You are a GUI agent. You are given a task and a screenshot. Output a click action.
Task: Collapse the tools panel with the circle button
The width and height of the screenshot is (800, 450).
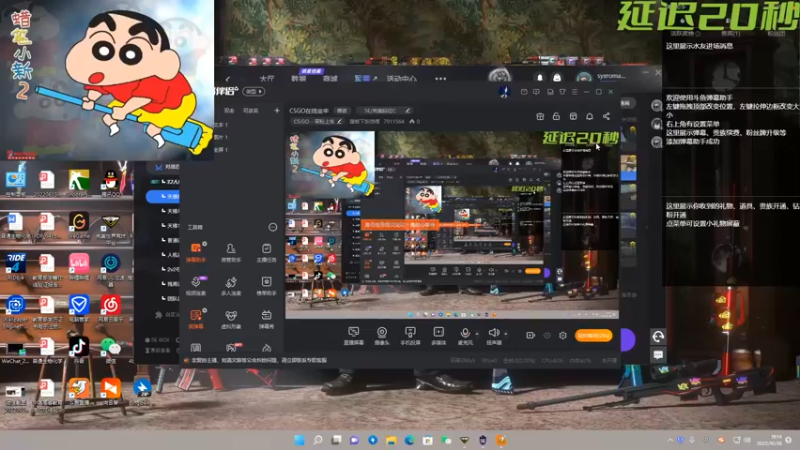(x=273, y=227)
